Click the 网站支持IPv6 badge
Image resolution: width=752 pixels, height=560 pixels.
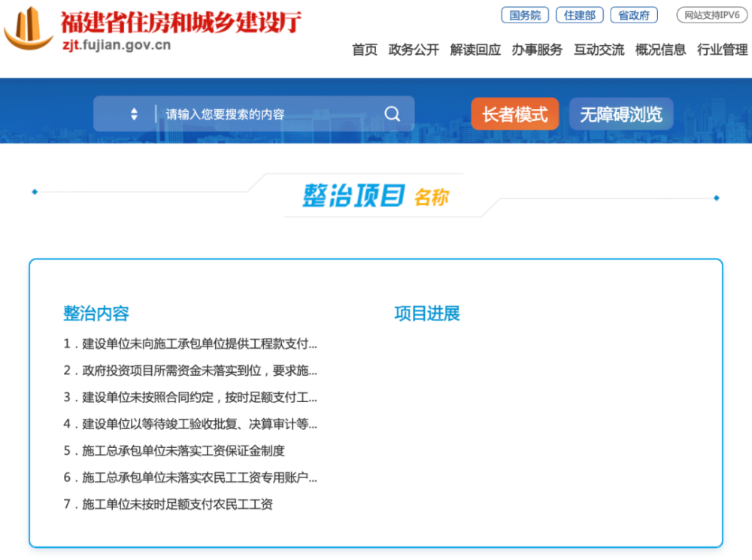711,15
